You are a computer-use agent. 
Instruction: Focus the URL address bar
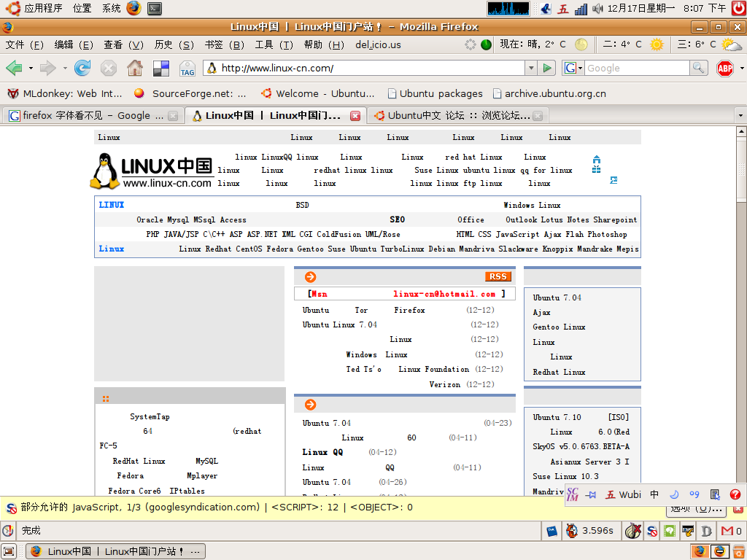[x=365, y=68]
